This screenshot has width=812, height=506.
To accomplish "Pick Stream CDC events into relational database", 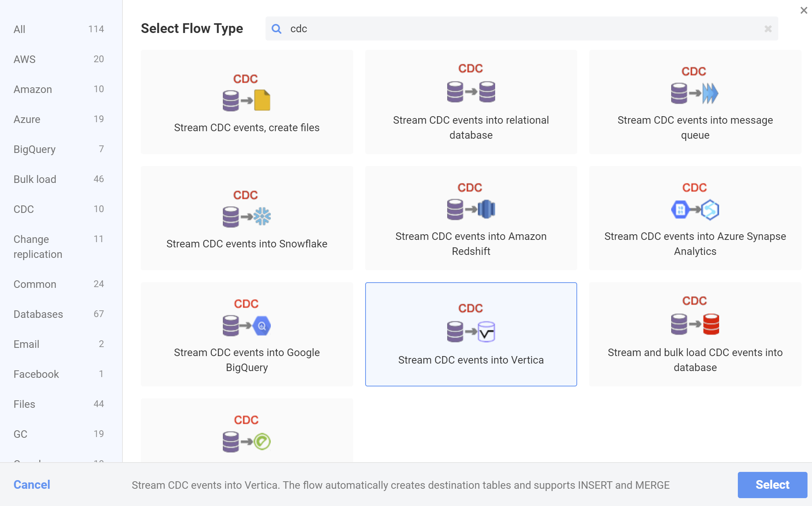I will click(471, 102).
